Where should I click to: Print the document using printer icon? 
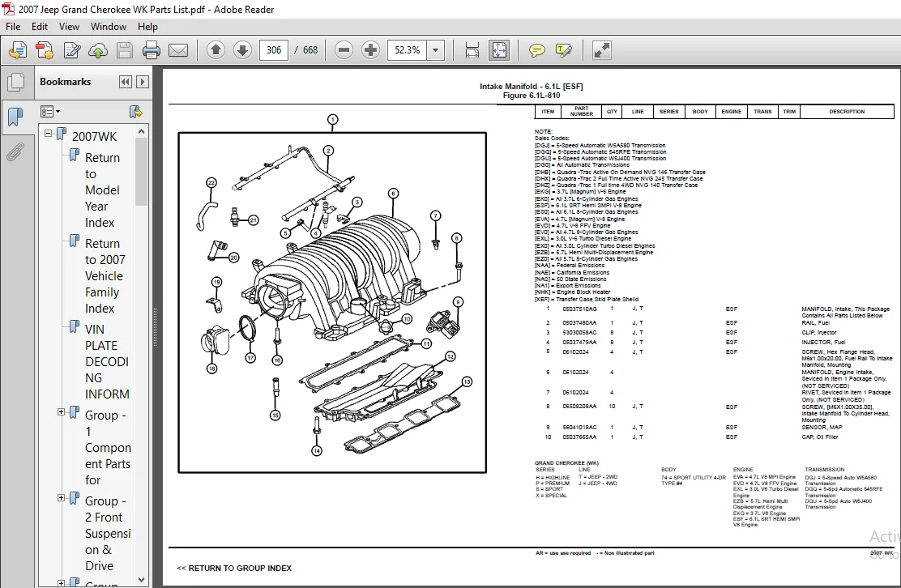pos(152,50)
